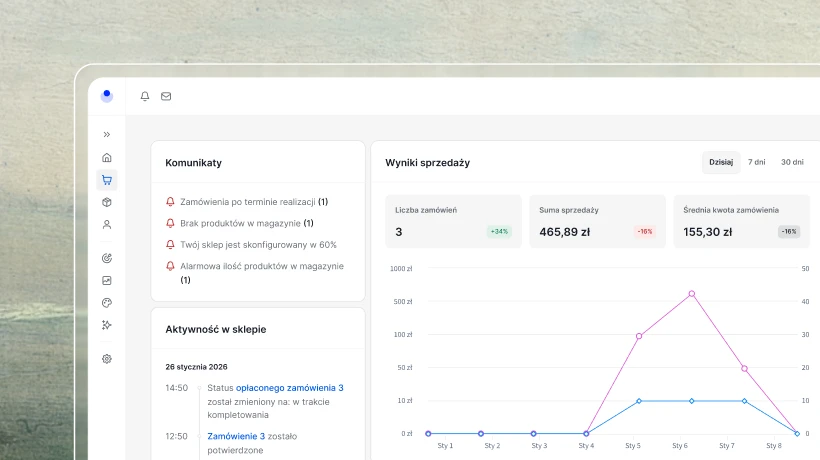Select the Dzisiaj time range tab

tap(721, 162)
